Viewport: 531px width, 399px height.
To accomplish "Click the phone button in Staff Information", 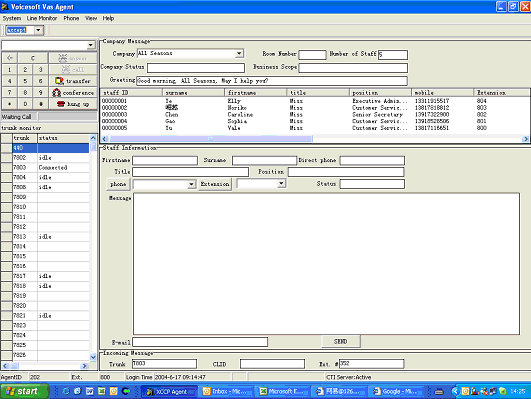I will 118,184.
